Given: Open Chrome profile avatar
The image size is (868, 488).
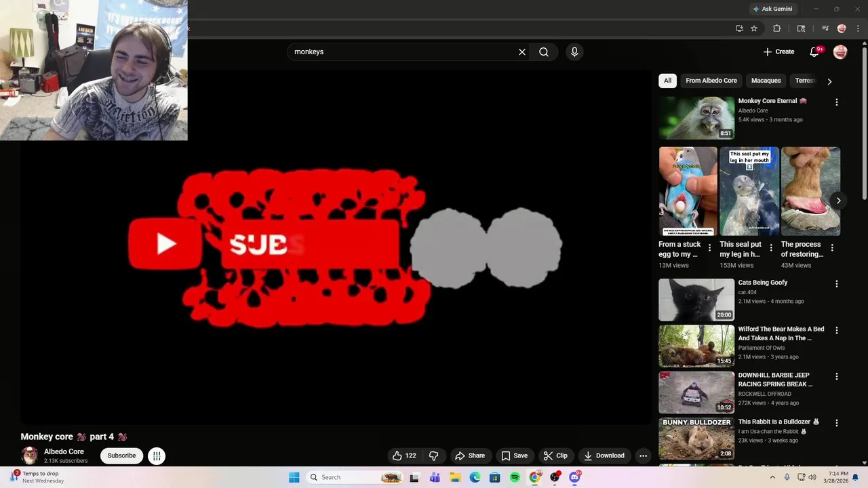Looking at the screenshot, I should click(842, 28).
